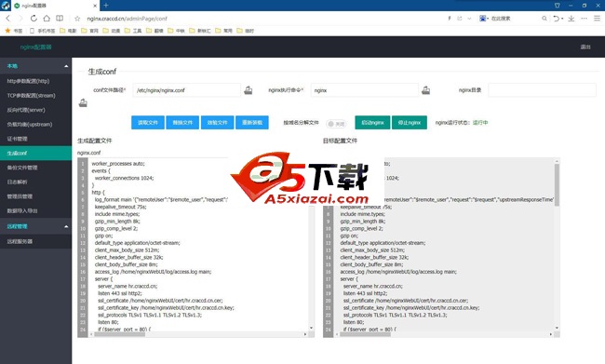Click the save icon below conf path label
Image resolution: width=605 pixels, height=364 pixels.
[x=83, y=103]
